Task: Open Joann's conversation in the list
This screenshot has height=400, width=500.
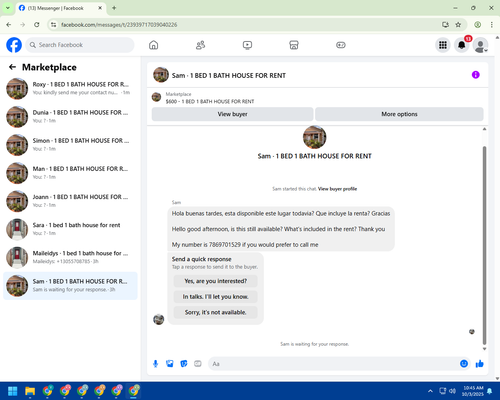Action: [70, 201]
